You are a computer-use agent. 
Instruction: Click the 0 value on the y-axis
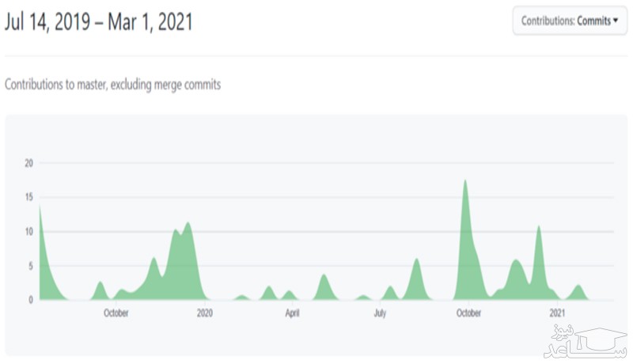30,300
